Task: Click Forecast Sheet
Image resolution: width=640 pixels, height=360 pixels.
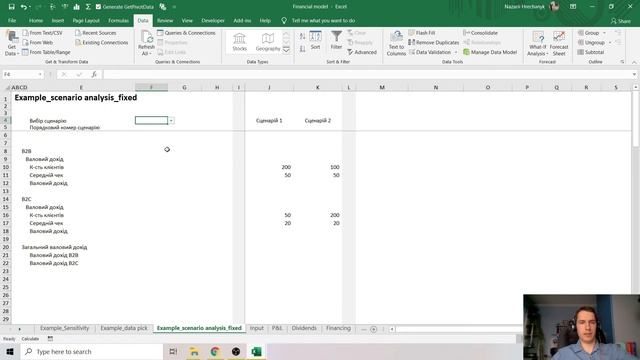Action: (x=559, y=43)
